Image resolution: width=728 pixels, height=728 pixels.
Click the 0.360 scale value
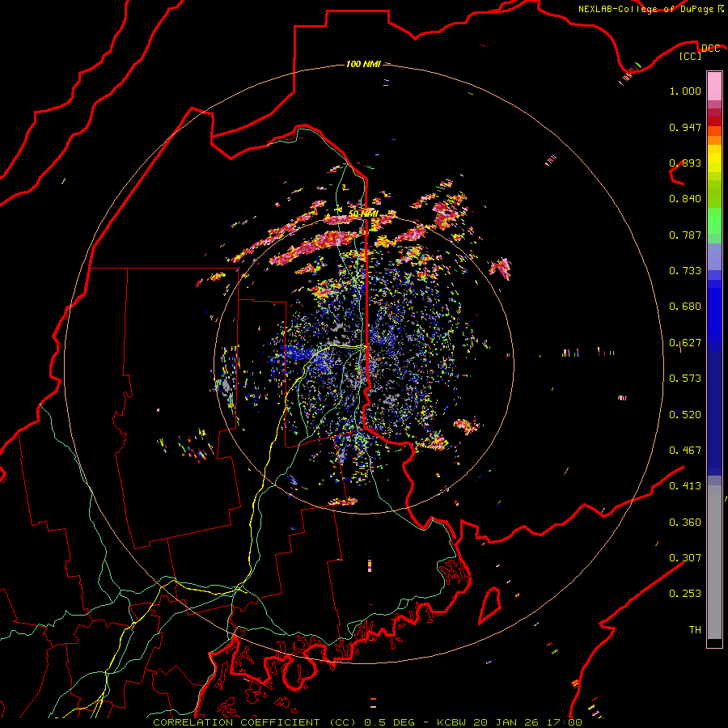click(685, 523)
